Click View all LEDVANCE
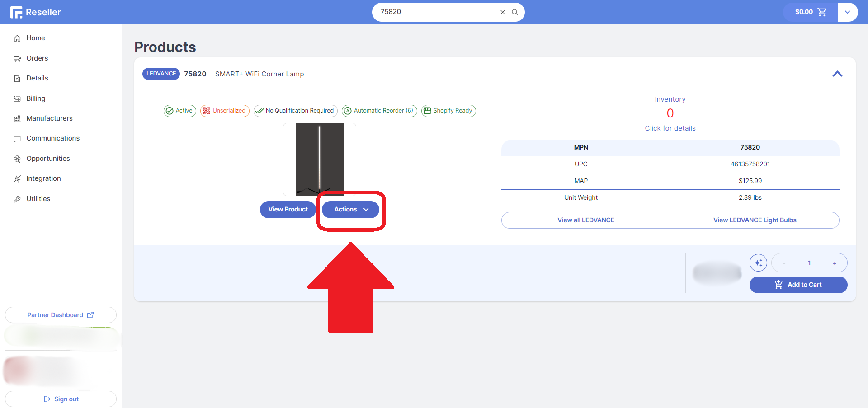 pos(586,220)
